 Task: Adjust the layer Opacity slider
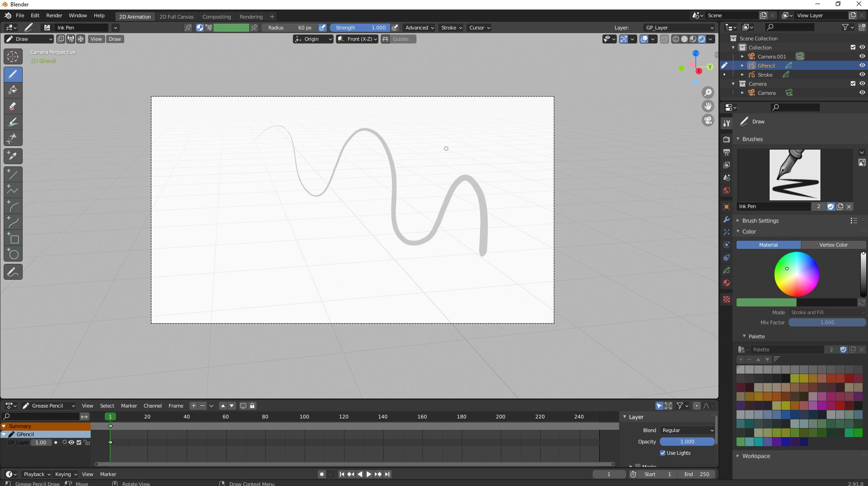[x=687, y=442]
